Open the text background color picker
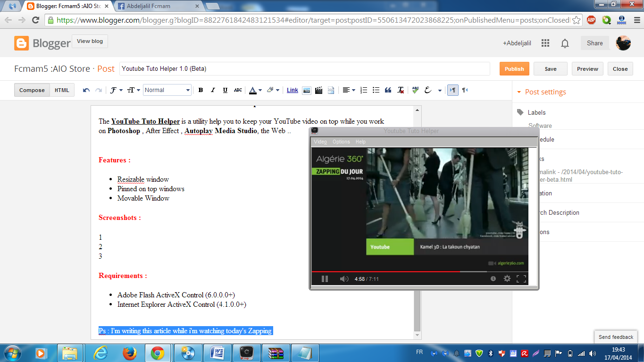This screenshot has width=644, height=362. tap(273, 90)
